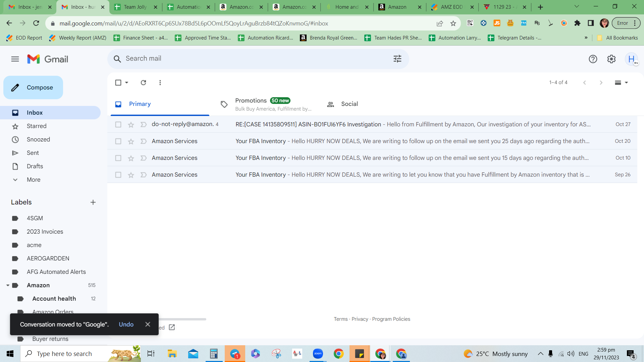Show search options filter icon
The width and height of the screenshot is (644, 362).
click(x=397, y=59)
